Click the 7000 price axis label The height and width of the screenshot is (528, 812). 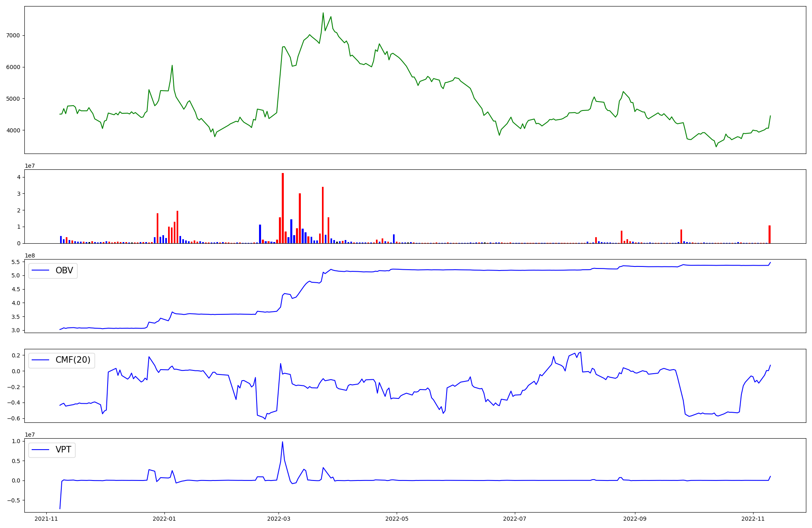(x=13, y=35)
